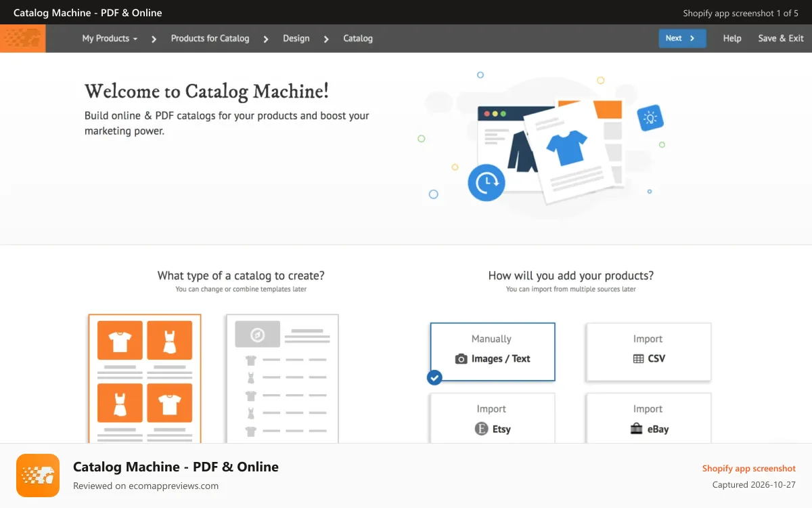Click the Catalog Machine logo in navbar
Viewport: 812px width, 508px height.
pos(23,39)
